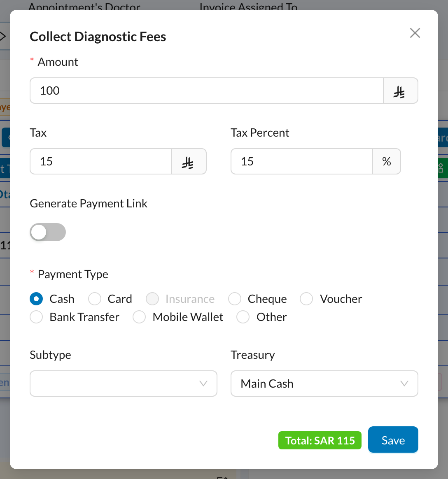Click the percent sign addon of Tax Percent
The height and width of the screenshot is (479, 448).
point(387,161)
